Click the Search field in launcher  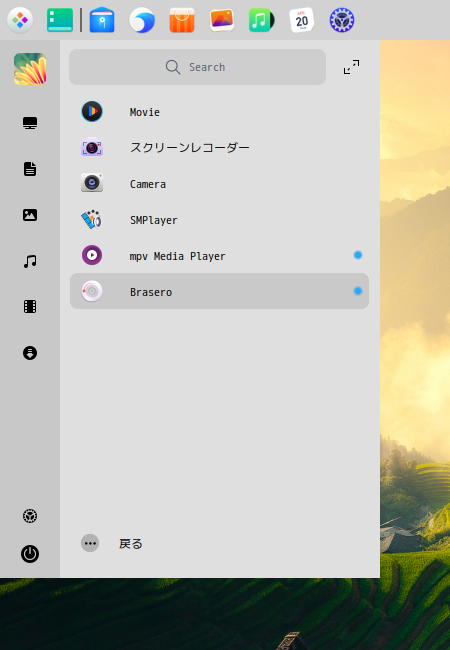click(x=197, y=67)
